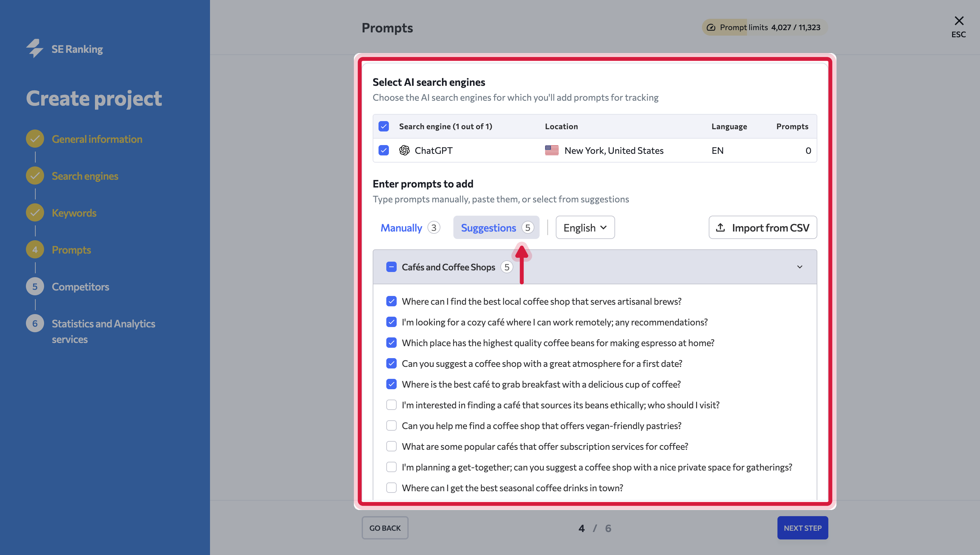Uncheck the breakfast café prompt checkbox
Viewport: 980px width, 555px height.
click(391, 384)
